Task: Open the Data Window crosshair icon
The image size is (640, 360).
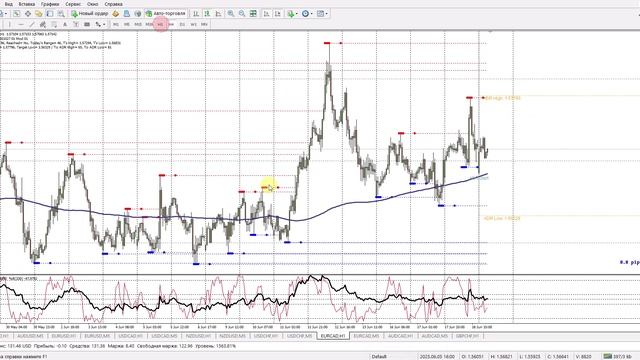Action: tap(28, 13)
